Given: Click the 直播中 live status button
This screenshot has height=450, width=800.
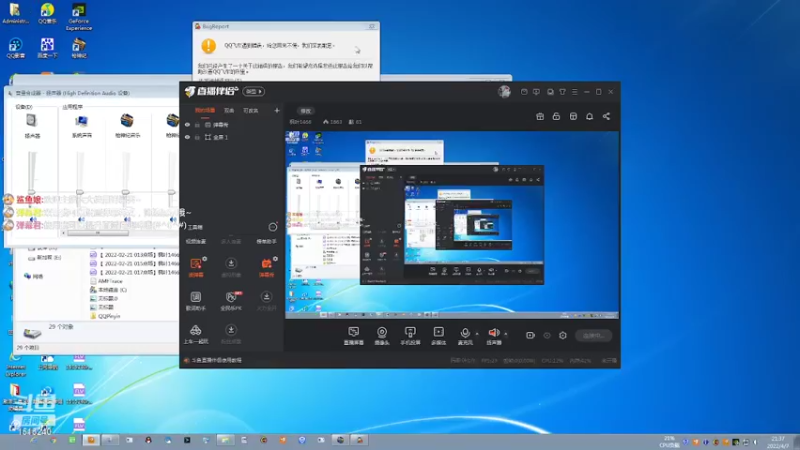Looking at the screenshot, I should (593, 335).
